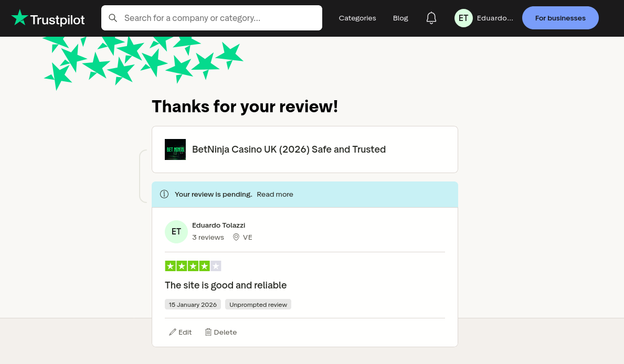
Task: Click "Your review is pending." text
Action: [213, 194]
